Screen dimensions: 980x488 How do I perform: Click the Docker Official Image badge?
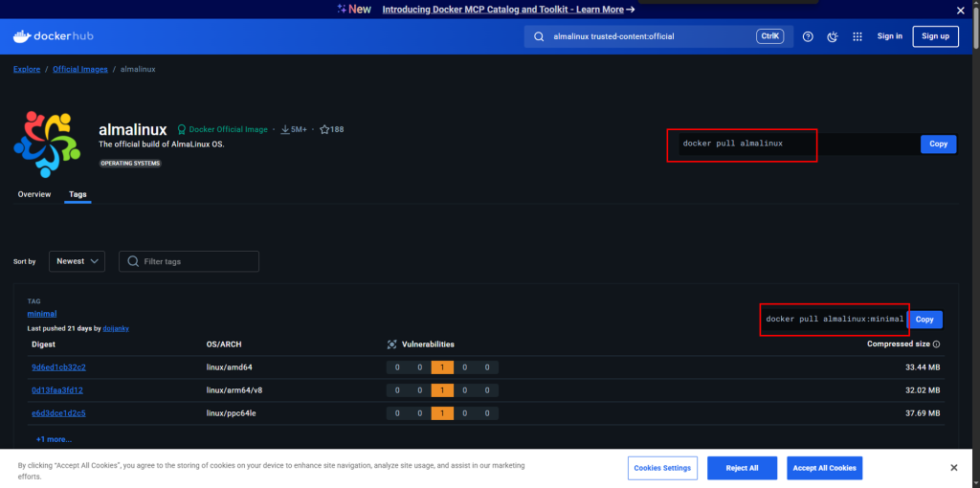(222, 129)
